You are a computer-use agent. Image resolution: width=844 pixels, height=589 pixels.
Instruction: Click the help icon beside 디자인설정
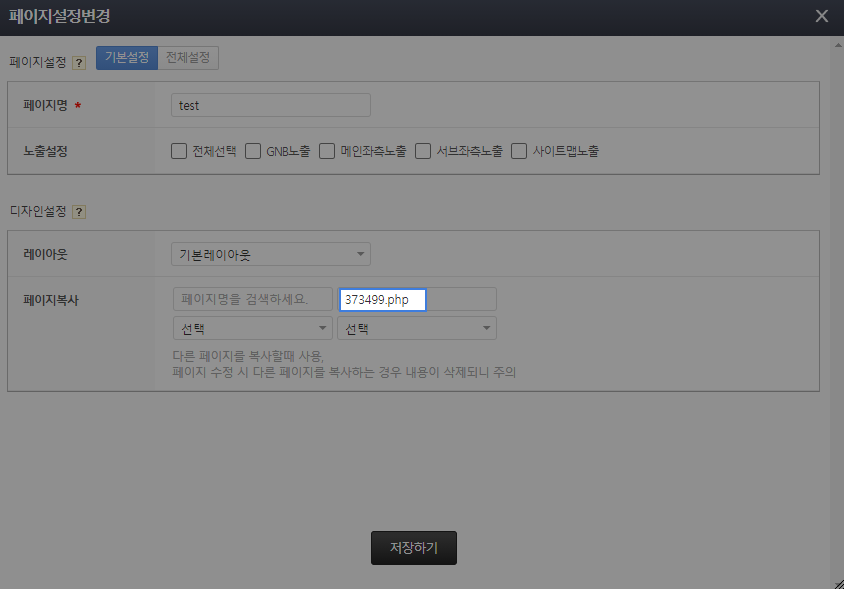79,212
